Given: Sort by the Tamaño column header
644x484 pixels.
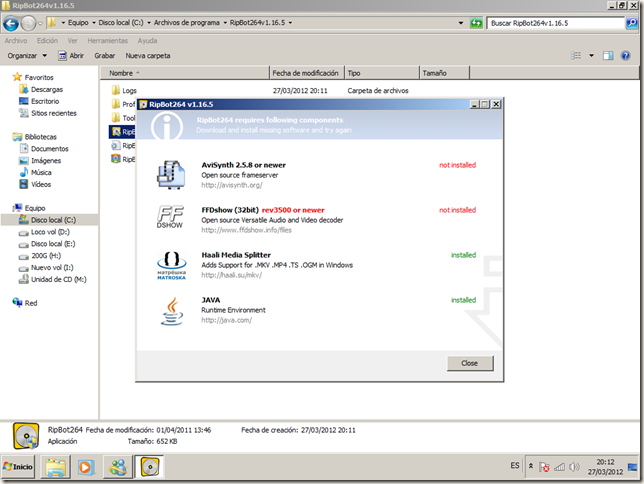Looking at the screenshot, I should point(445,73).
